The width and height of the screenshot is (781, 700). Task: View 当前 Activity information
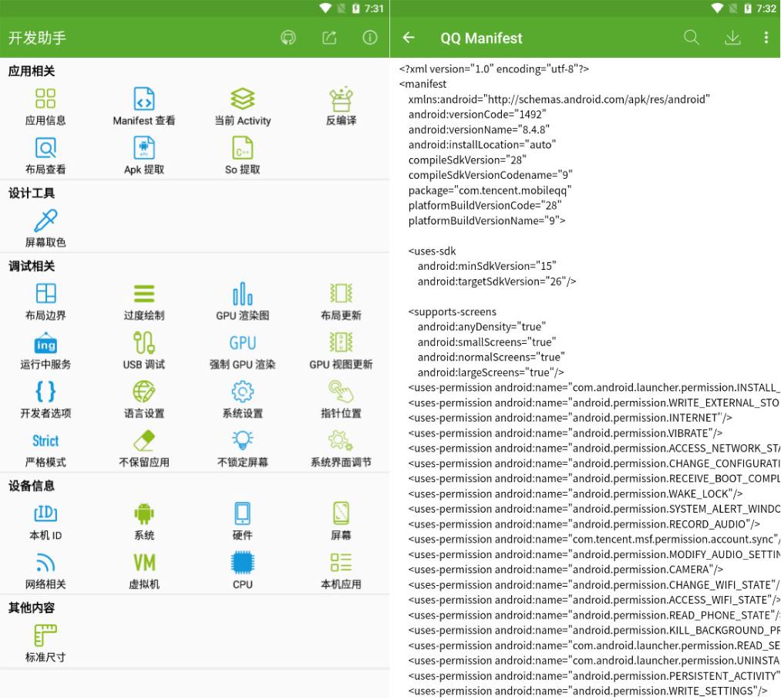[x=242, y=104]
